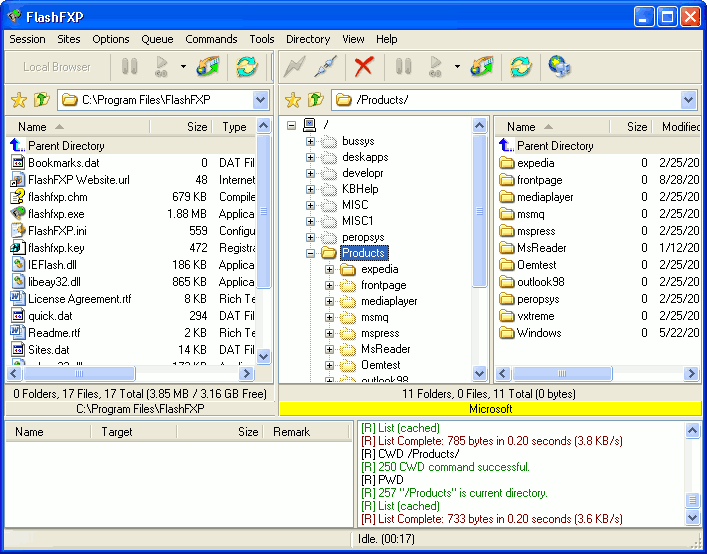Expand the deskapps tree folder
Image resolution: width=707 pixels, height=554 pixels.
[x=310, y=157]
